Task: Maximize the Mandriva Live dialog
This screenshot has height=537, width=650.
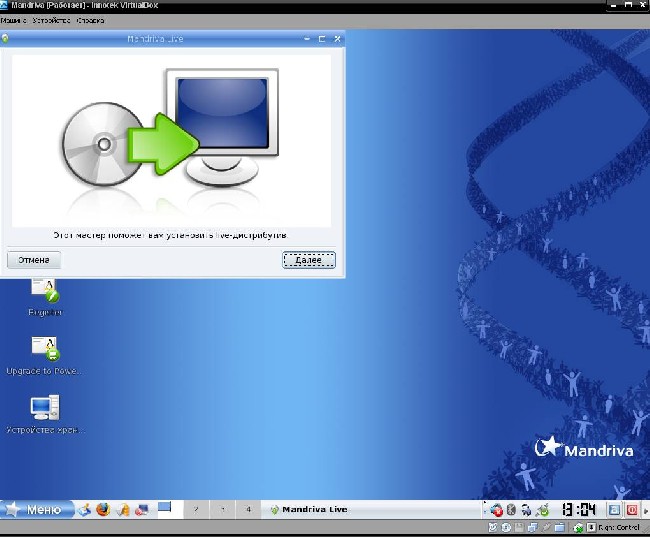Action: point(322,39)
